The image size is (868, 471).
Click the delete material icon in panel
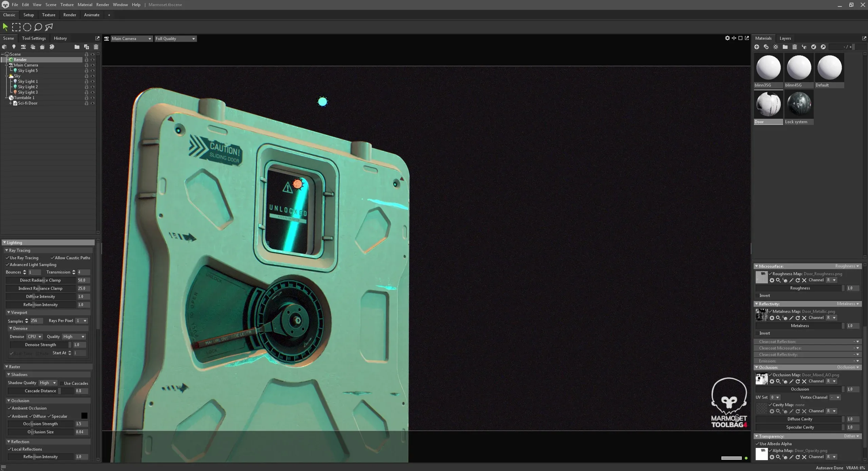[x=794, y=46]
